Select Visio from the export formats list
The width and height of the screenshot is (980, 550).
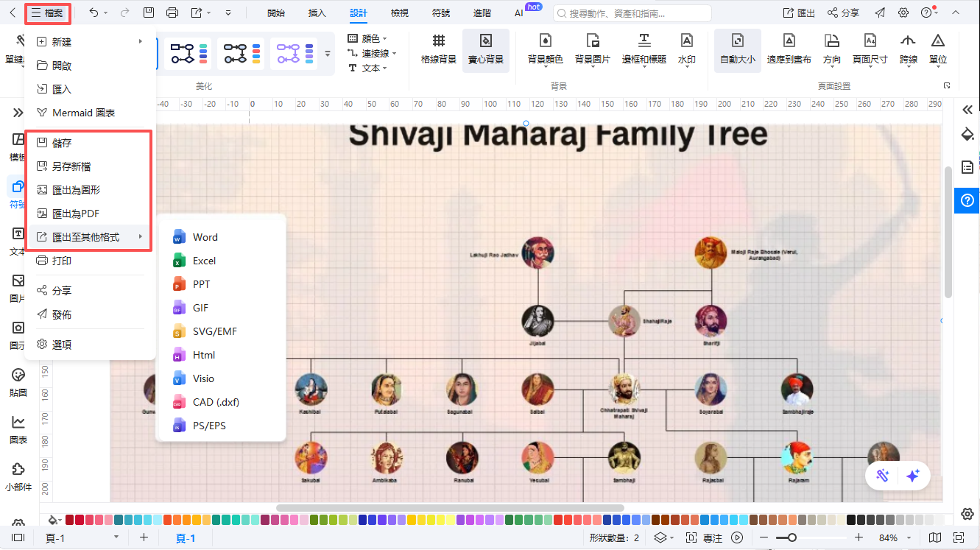[x=203, y=378]
